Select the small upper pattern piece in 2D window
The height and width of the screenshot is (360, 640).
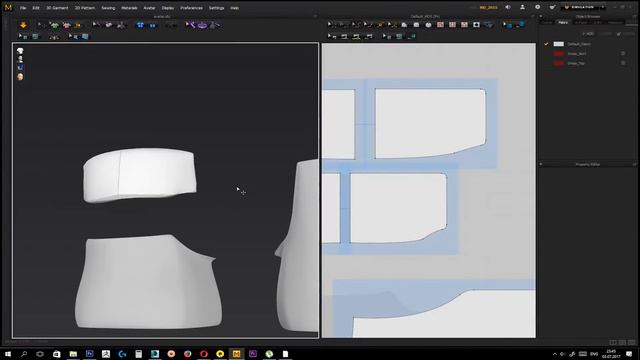coord(398,207)
